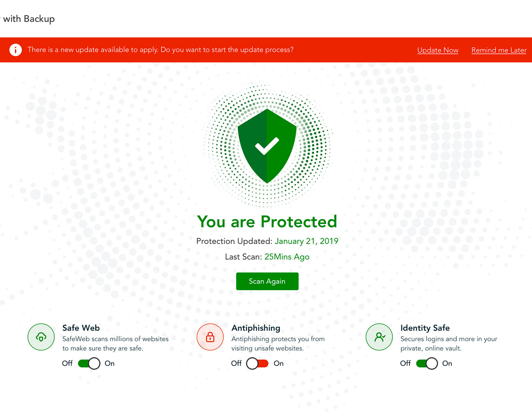The width and height of the screenshot is (532, 416).
Task: Click the info icon in the red update banner
Action: point(15,50)
